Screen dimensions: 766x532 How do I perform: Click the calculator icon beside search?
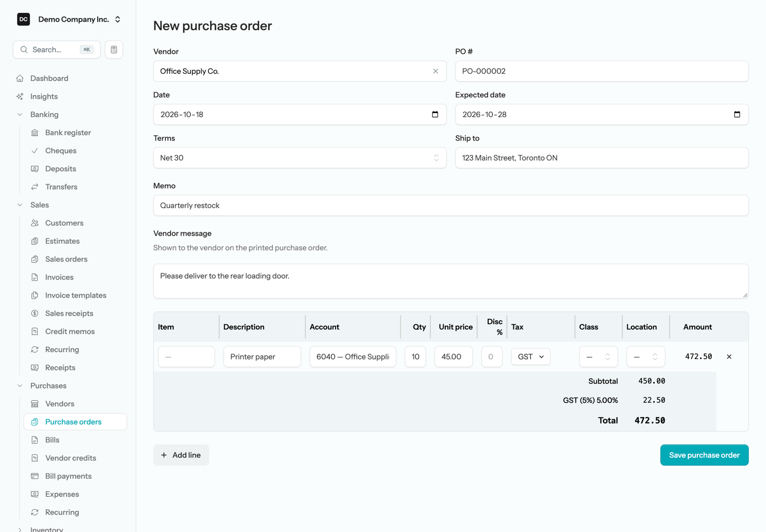(114, 49)
